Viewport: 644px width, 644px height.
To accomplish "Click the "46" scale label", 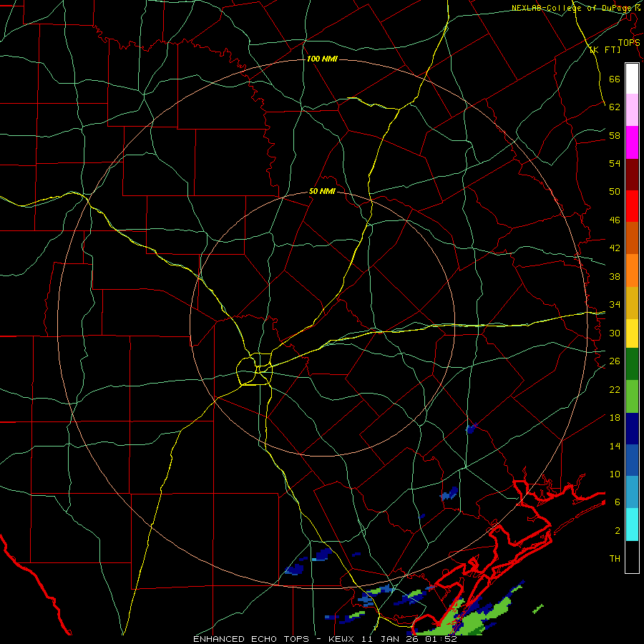I will 615,220.
